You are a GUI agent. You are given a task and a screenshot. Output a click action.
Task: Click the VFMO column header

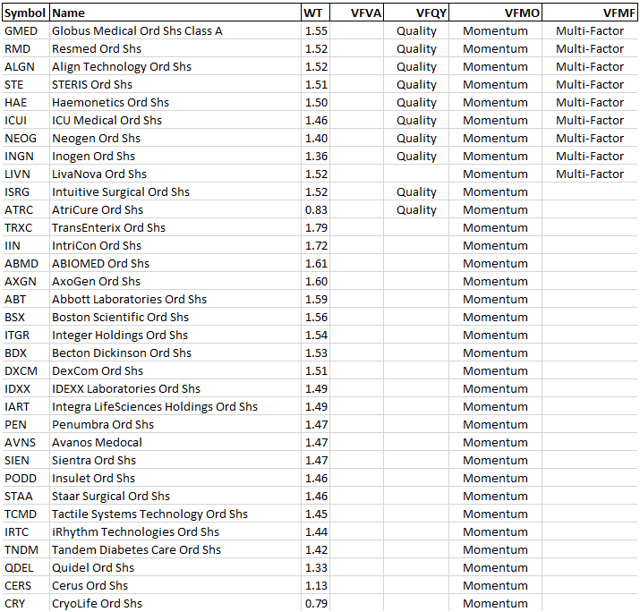pos(495,13)
